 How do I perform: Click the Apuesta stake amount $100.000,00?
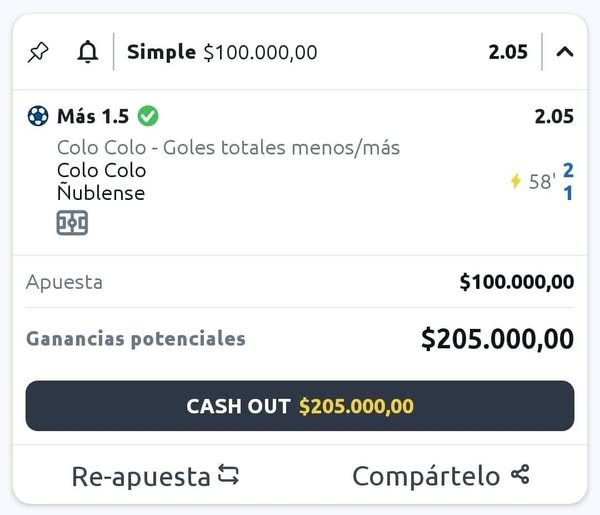(x=516, y=282)
